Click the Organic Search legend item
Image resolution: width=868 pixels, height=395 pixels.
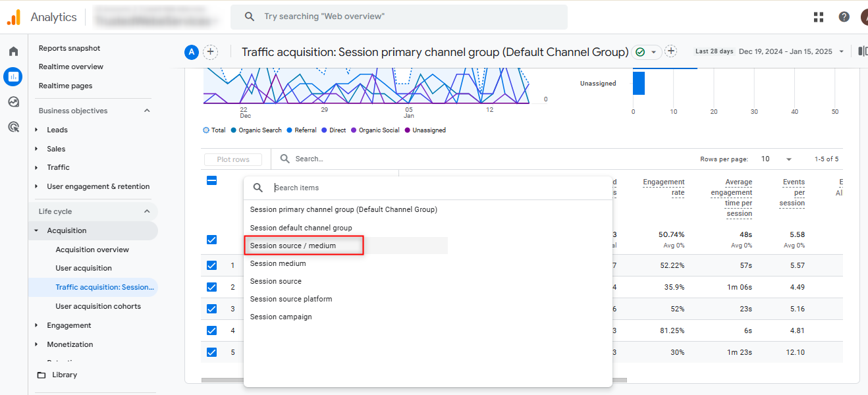256,130
